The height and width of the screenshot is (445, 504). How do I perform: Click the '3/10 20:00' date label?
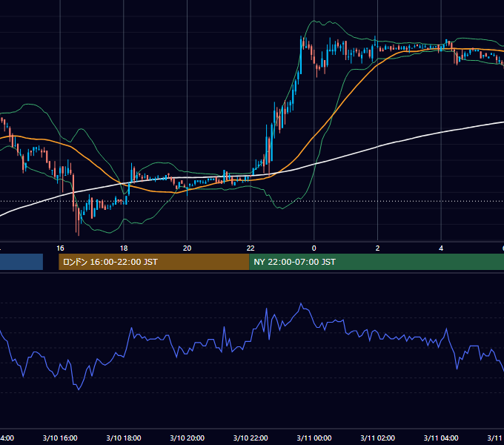187,438
